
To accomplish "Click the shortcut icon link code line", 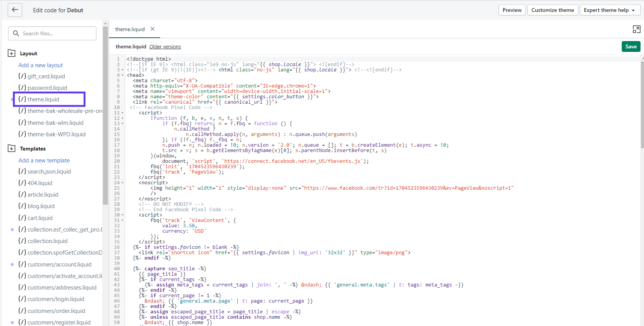I will (275, 253).
